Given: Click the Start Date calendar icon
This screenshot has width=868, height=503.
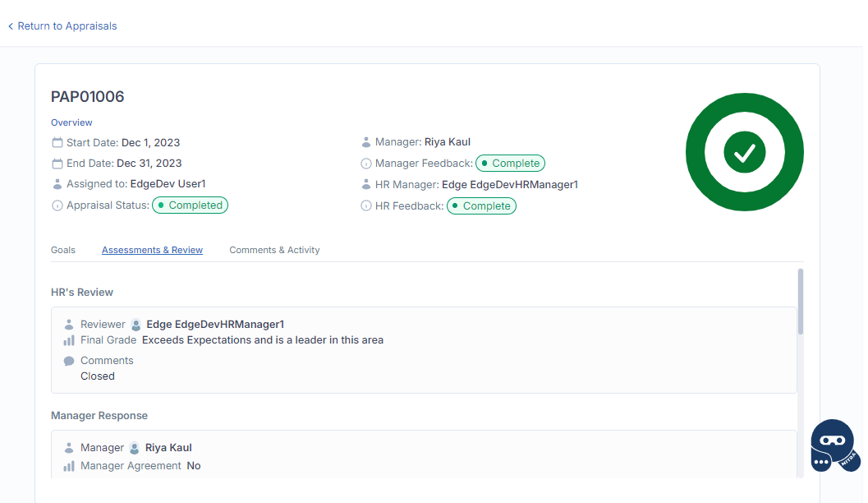Looking at the screenshot, I should [57, 142].
